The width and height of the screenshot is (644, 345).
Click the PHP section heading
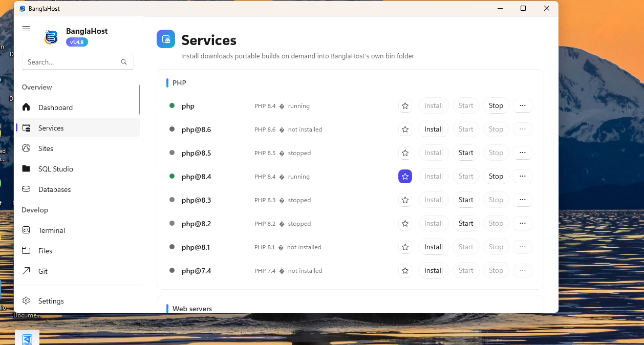179,83
